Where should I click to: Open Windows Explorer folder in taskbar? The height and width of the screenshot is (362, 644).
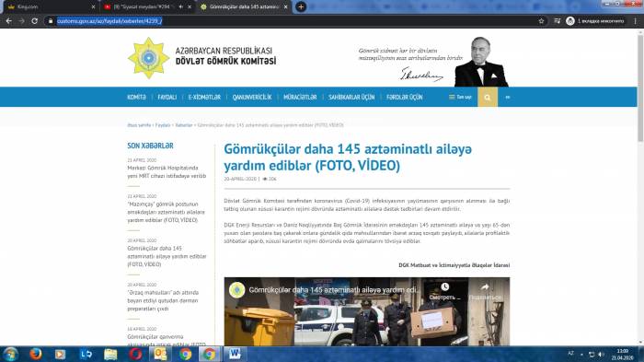[x=110, y=355]
